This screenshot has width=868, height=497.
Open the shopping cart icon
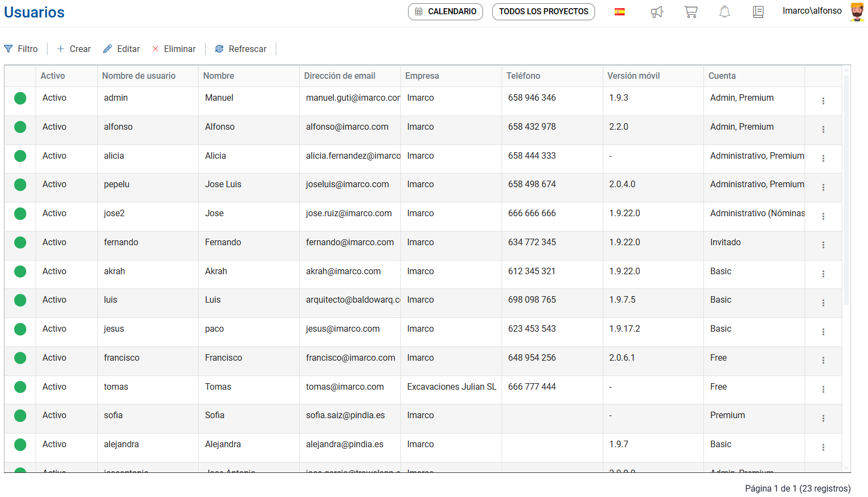tap(691, 12)
